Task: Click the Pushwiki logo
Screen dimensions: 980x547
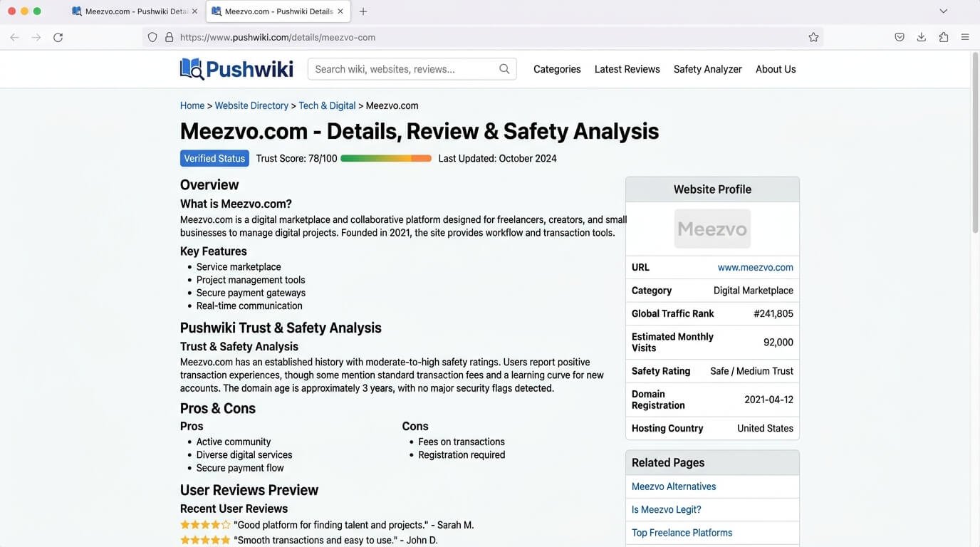Action: click(236, 69)
